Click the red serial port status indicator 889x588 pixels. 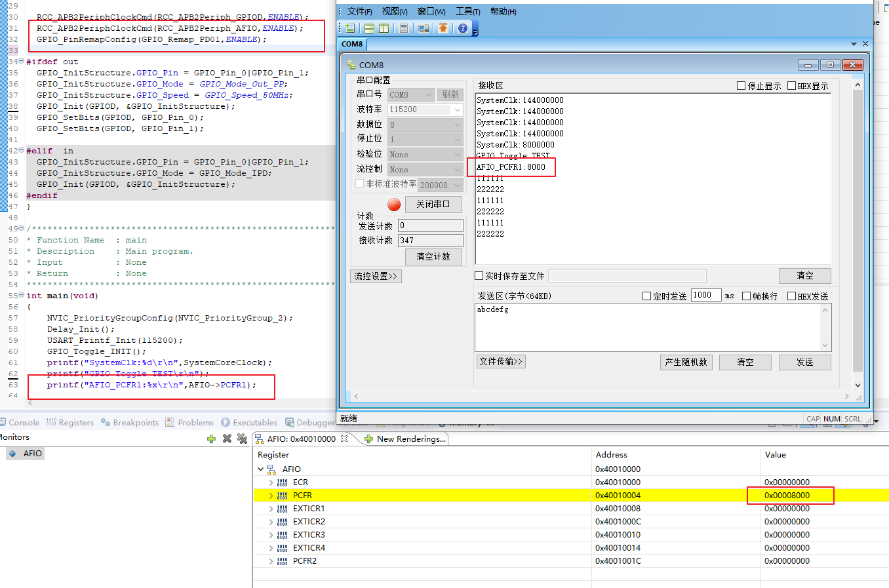point(394,205)
